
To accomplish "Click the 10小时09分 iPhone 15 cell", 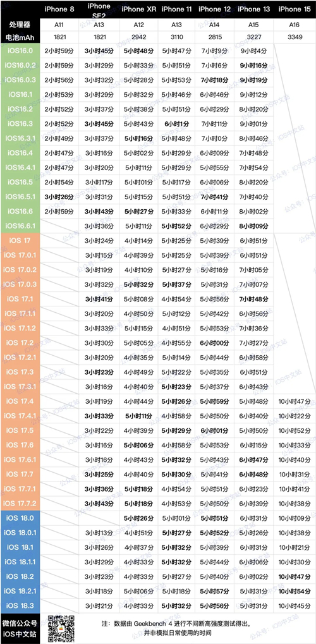I will coord(295,518).
